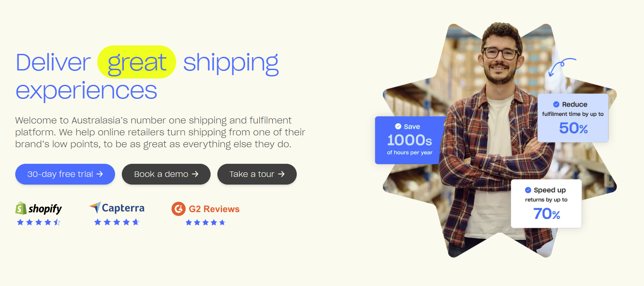
Task: Open the G2 Reviews link
Action: (x=214, y=209)
